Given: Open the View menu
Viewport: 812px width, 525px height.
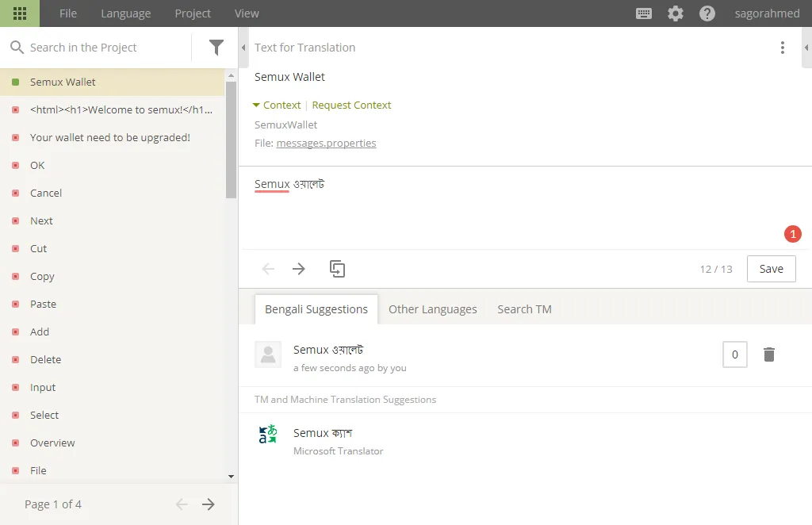Looking at the screenshot, I should pyautogui.click(x=247, y=13).
